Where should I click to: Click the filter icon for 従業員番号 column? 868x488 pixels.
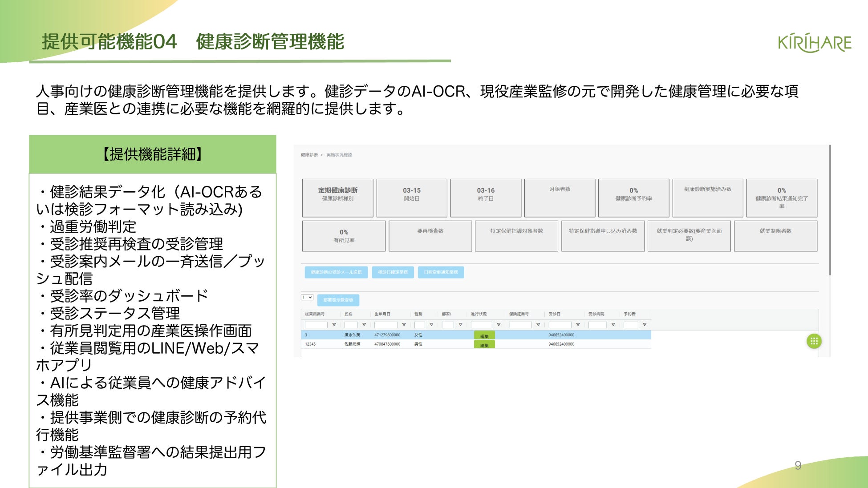point(334,325)
